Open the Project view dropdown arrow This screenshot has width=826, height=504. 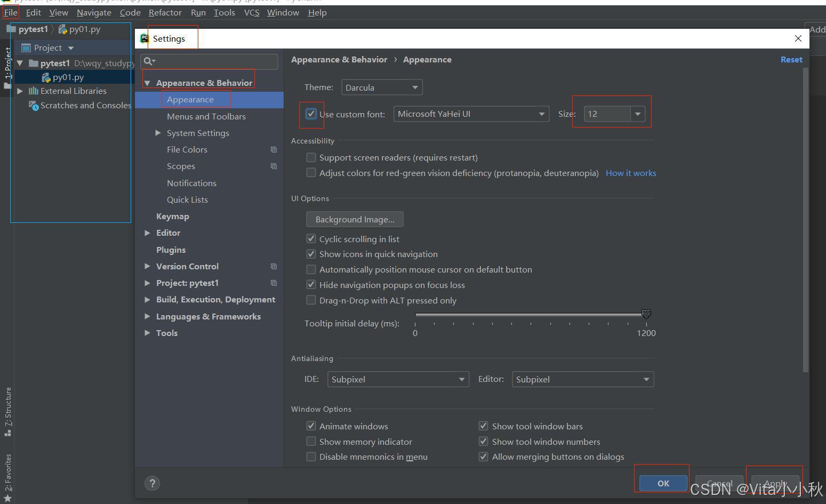(71, 48)
